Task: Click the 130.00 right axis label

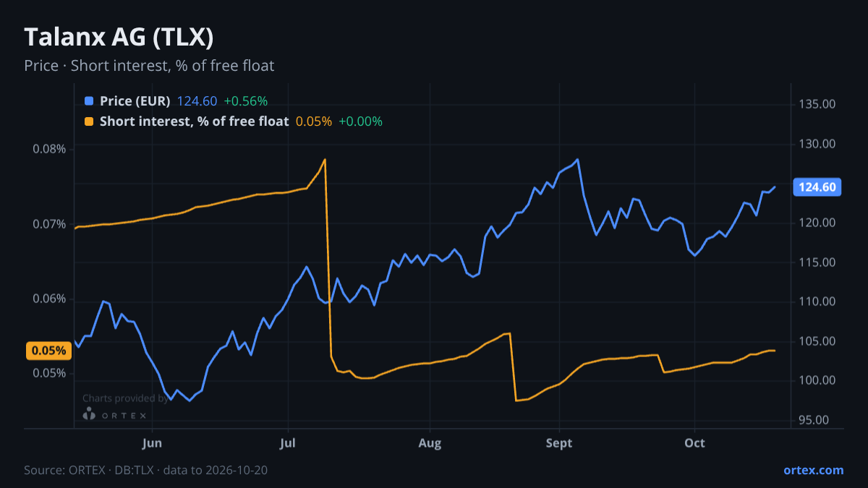Action: [x=817, y=144]
